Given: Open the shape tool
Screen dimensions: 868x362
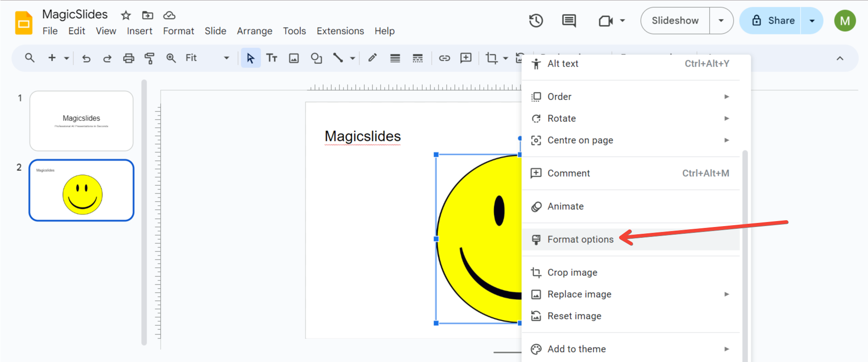Looking at the screenshot, I should [316, 58].
